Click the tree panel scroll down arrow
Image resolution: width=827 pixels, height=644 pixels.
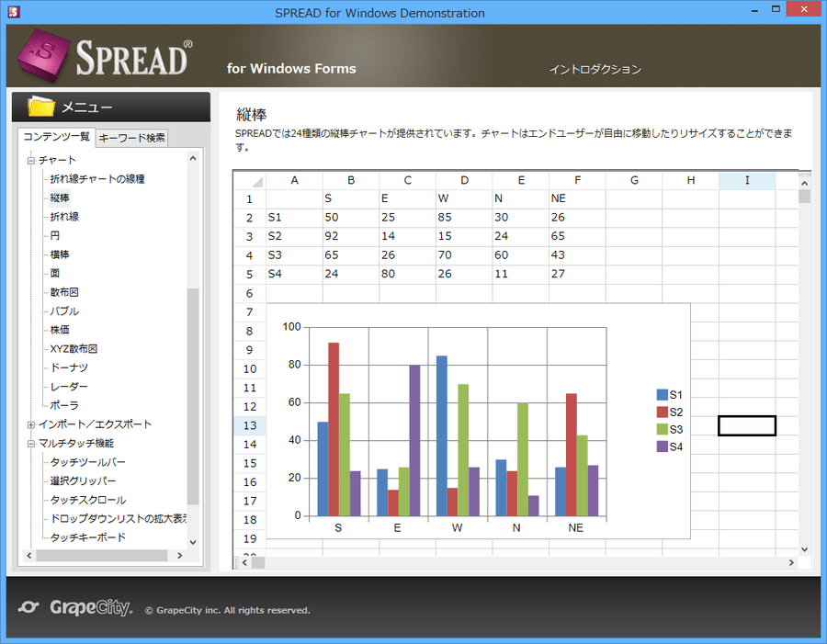(193, 542)
